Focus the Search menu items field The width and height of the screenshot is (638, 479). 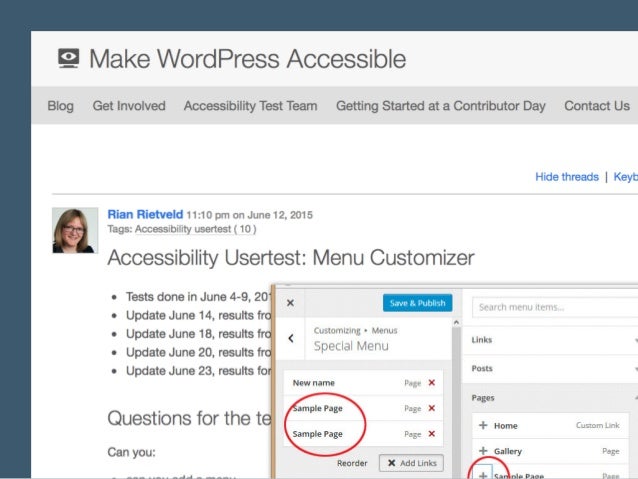click(x=555, y=307)
